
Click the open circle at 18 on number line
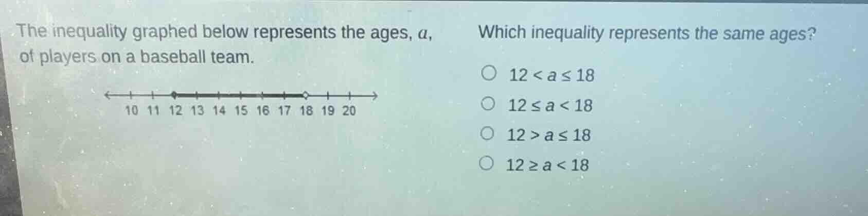coord(305,95)
